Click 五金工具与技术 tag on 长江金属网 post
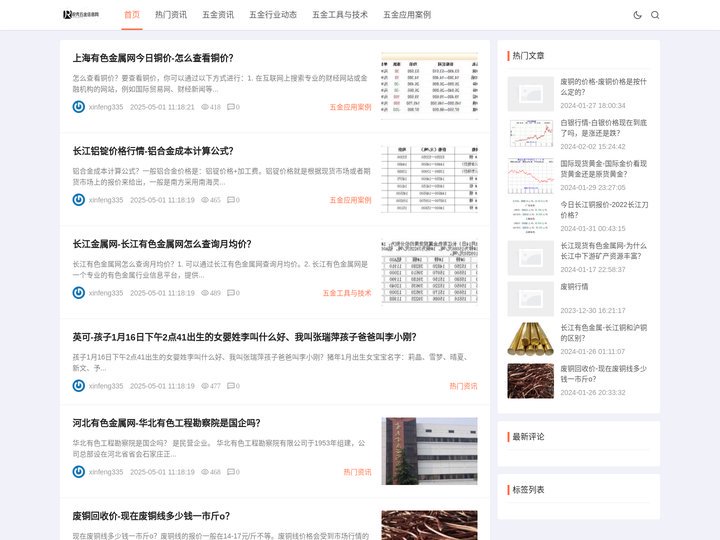The image size is (720, 540). 347,293
